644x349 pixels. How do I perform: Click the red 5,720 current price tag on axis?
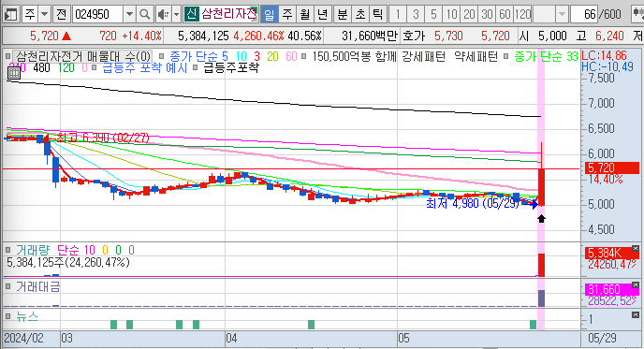point(612,167)
